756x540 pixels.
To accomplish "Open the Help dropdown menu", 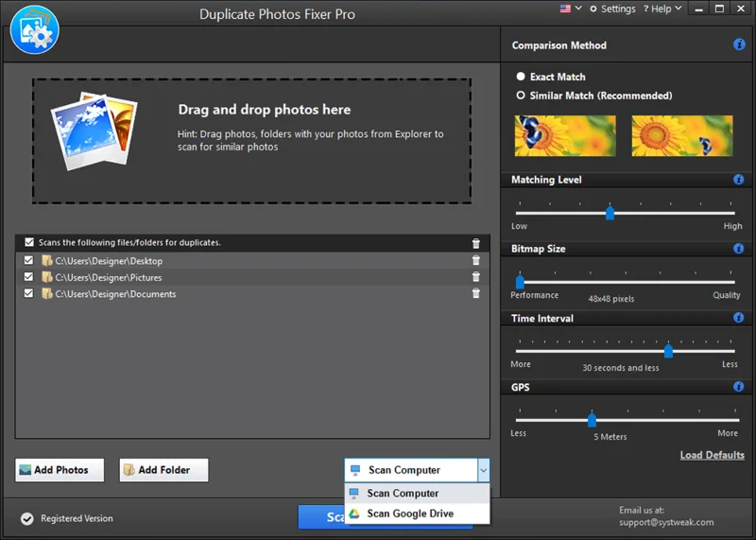I will click(662, 9).
